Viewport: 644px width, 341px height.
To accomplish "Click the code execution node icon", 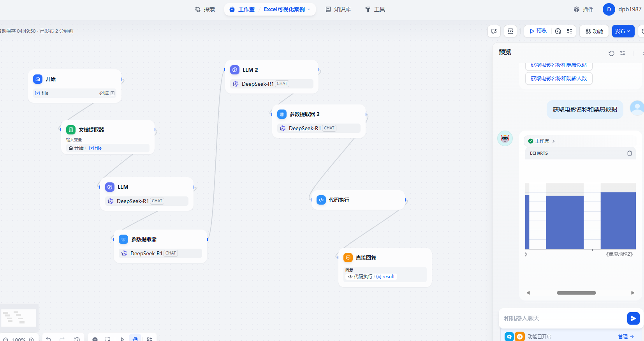I will coord(321,200).
